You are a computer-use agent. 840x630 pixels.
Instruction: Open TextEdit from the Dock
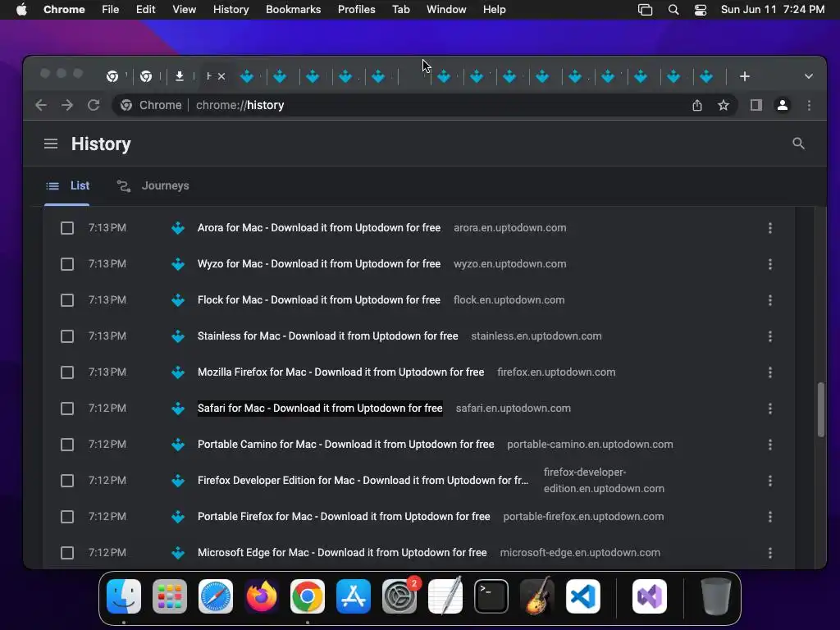tap(445, 596)
